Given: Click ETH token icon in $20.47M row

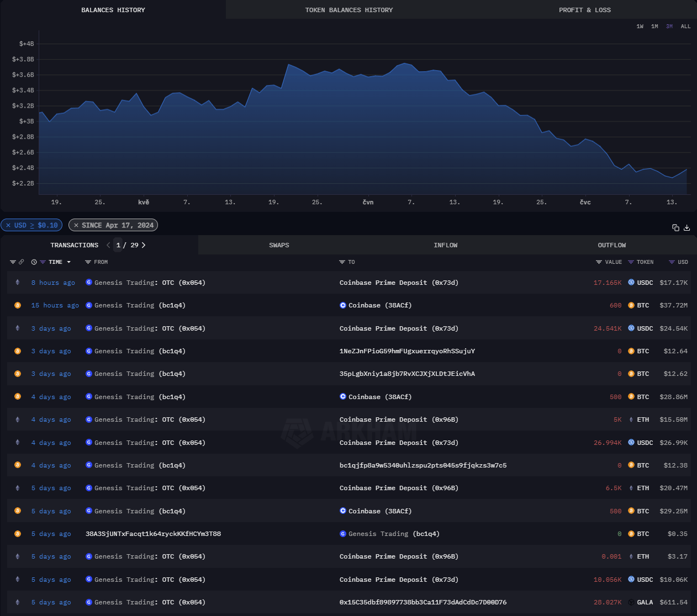Looking at the screenshot, I should pos(631,488).
